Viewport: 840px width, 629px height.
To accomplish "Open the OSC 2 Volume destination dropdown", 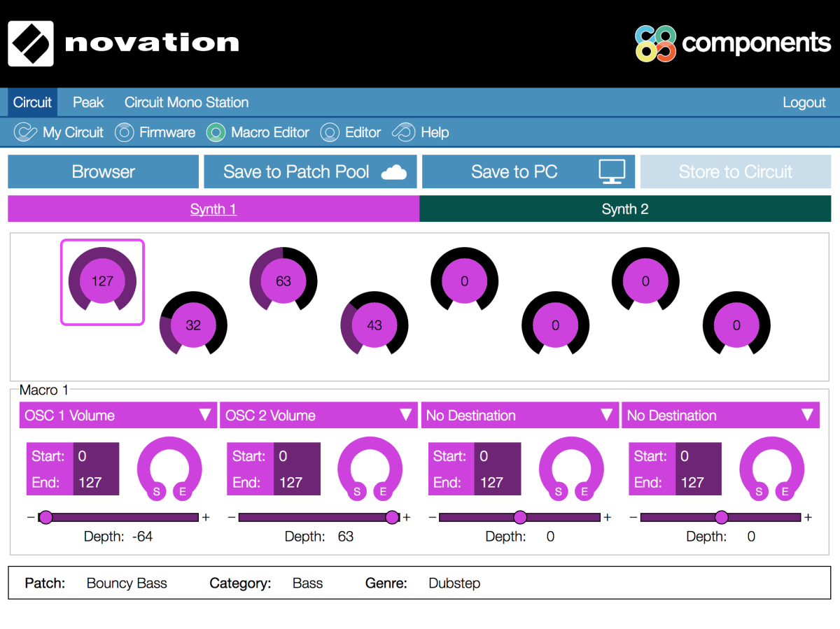I will point(318,415).
